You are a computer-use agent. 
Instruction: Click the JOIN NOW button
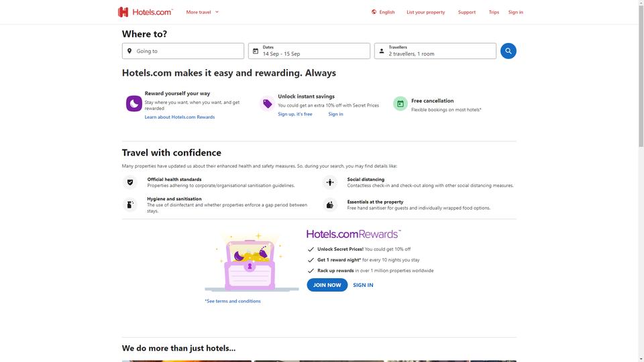click(327, 285)
